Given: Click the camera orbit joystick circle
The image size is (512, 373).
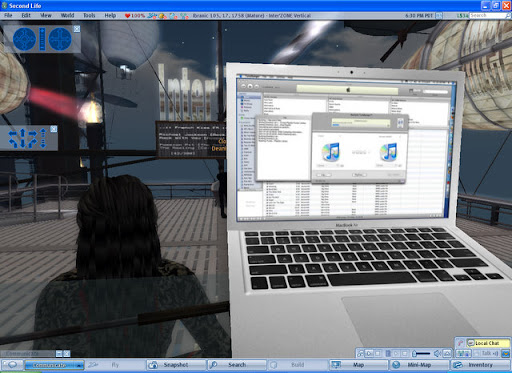Looking at the screenshot, I should 24,39.
